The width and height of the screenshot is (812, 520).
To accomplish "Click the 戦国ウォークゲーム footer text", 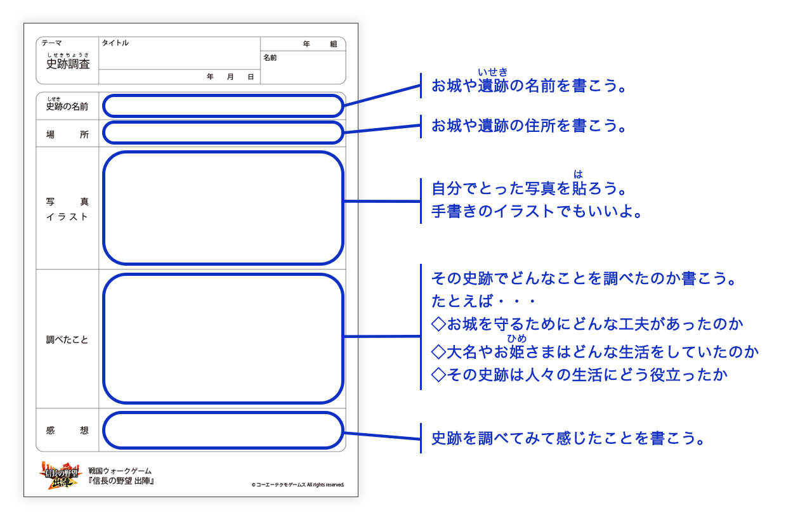I will (120, 471).
